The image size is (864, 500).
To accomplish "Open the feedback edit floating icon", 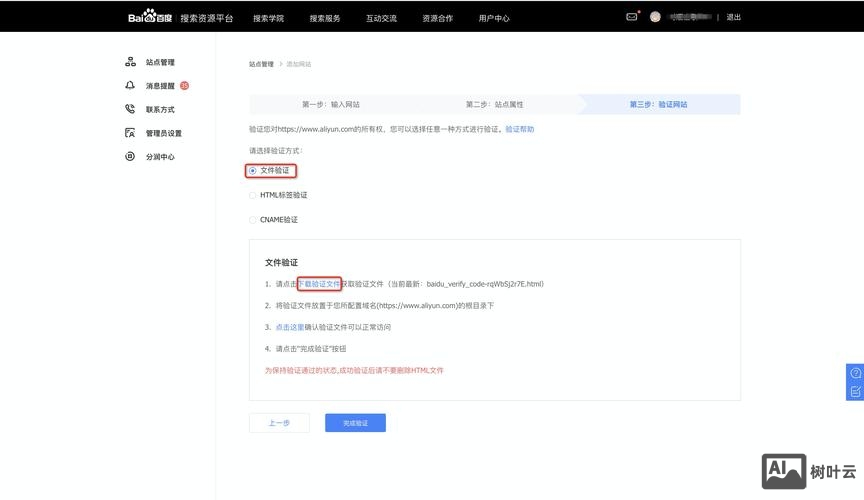I will coord(855,391).
